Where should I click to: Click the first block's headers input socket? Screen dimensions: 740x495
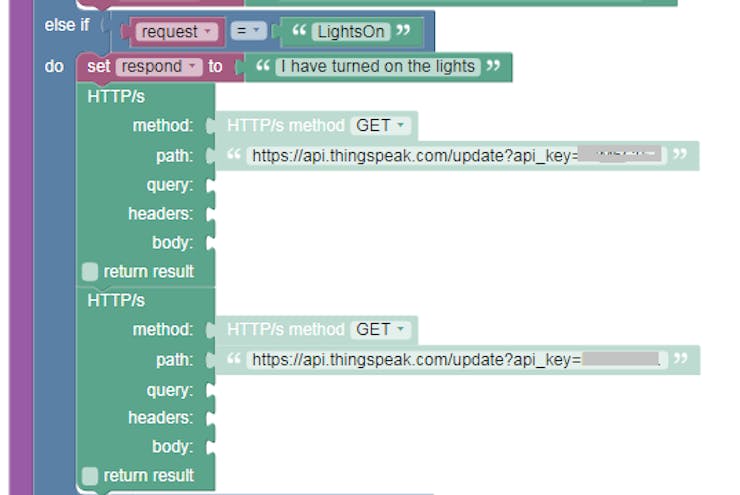pos(211,214)
